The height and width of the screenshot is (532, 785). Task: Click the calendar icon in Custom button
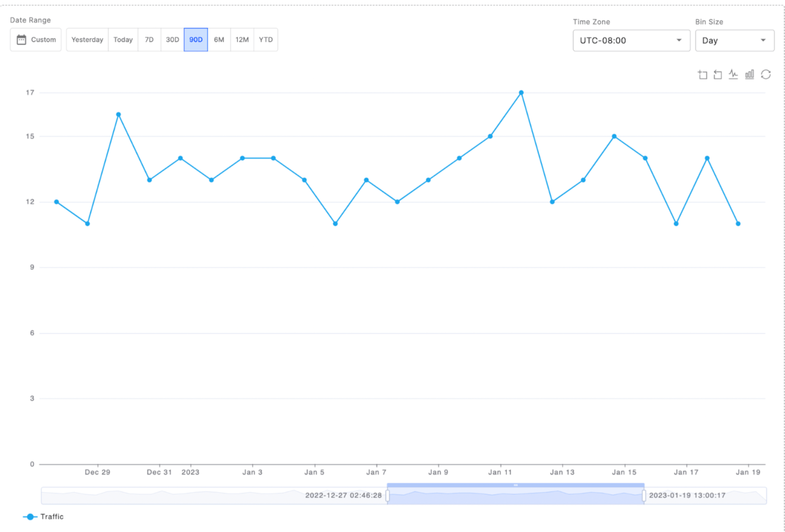pyautogui.click(x=21, y=40)
